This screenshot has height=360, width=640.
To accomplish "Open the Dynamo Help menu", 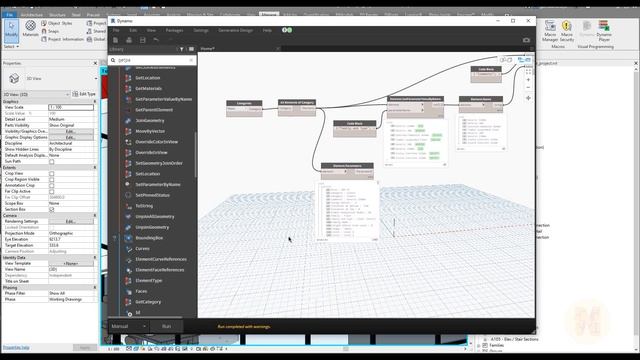I will pyautogui.click(x=267, y=30).
